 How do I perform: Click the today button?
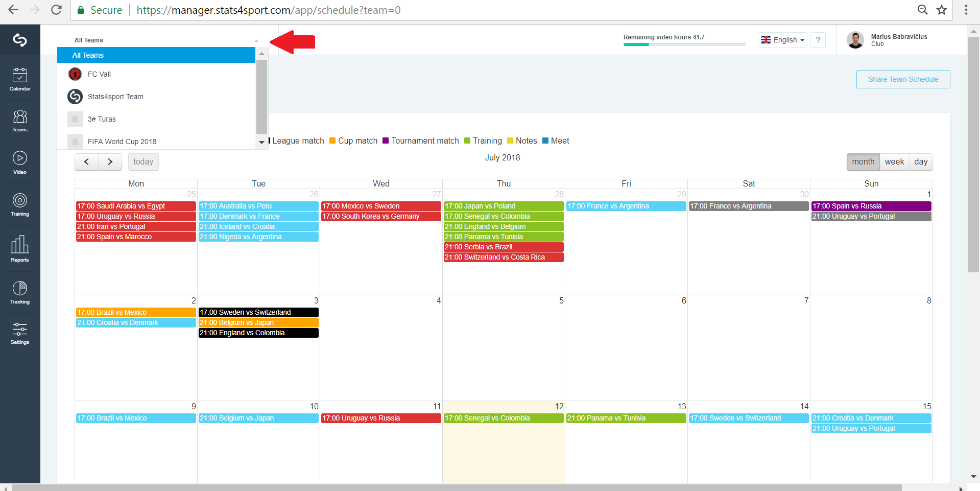[x=144, y=162]
